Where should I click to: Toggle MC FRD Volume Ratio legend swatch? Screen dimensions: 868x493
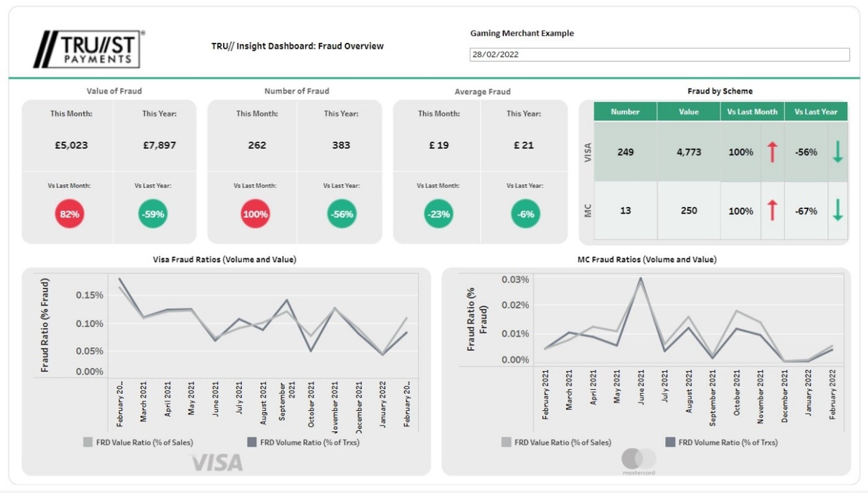[670, 442]
